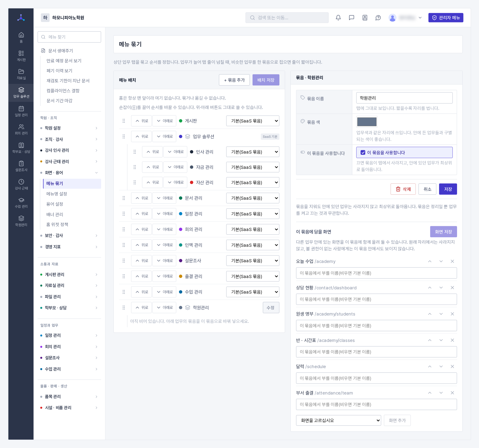Open the group dropdown for 인사 관리

click(x=253, y=152)
